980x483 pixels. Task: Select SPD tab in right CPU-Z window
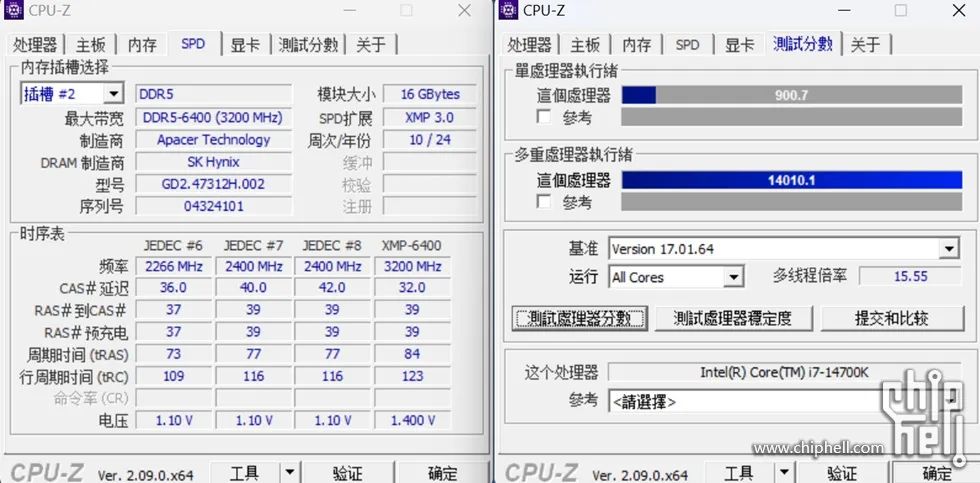point(688,44)
